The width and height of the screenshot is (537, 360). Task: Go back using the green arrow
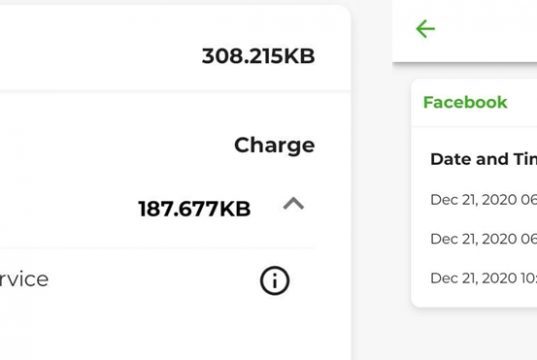(x=425, y=29)
